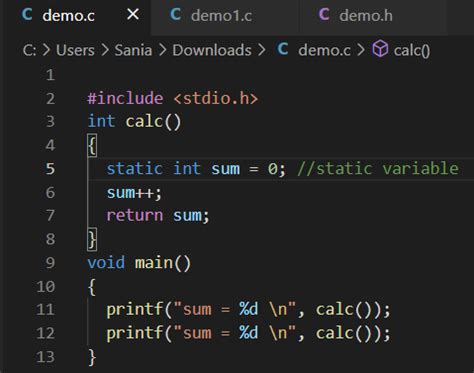Screen dimensions: 474x373
Task: Click 'printf' on line 11
Action: tap(135, 310)
